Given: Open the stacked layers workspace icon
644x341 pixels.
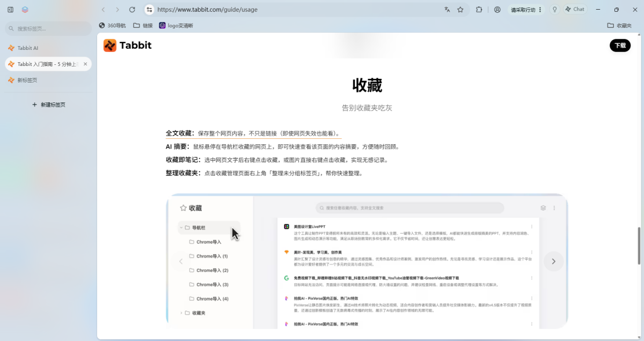Looking at the screenshot, I should pyautogui.click(x=25, y=10).
